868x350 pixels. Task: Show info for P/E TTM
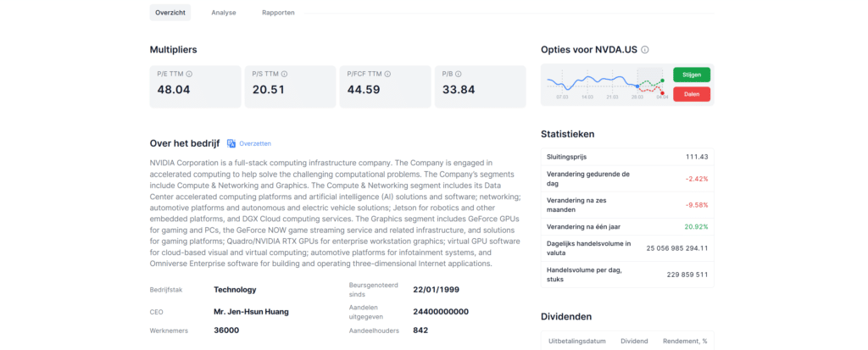[x=189, y=74]
